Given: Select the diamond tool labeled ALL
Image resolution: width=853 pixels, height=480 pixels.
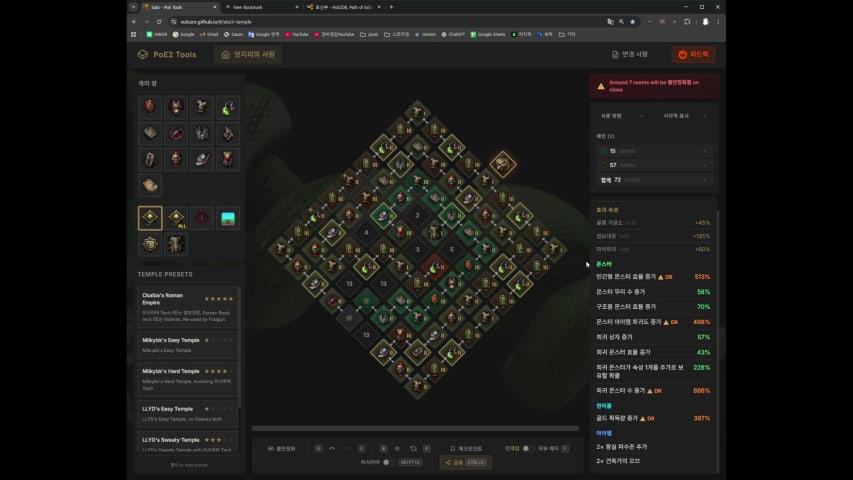Looking at the screenshot, I should (176, 218).
